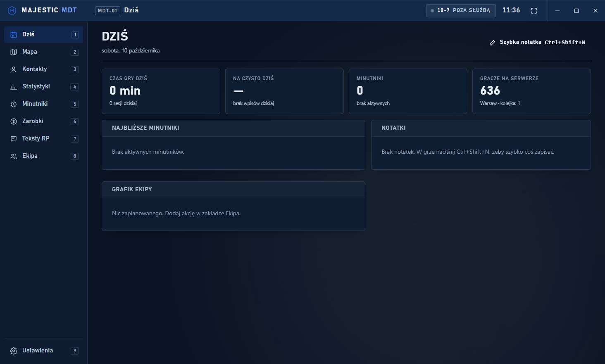Click the Czas gry dziś stat card
This screenshot has height=364, width=605.
point(161,91)
